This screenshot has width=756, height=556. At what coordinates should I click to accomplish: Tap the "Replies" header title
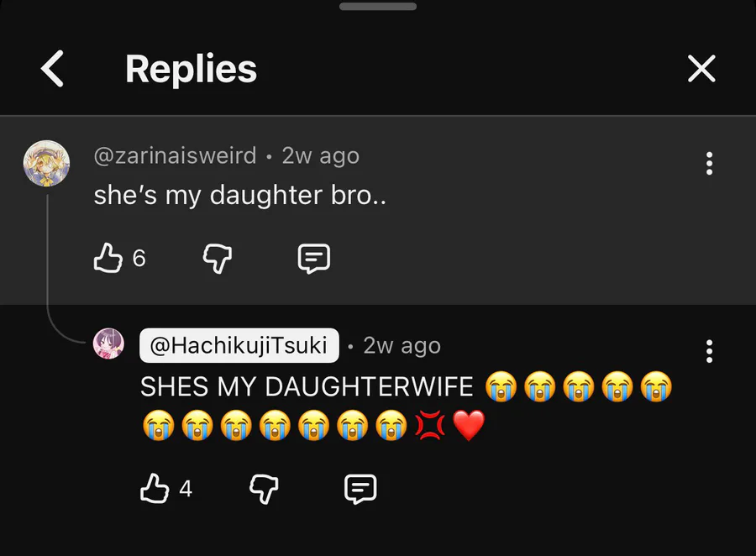click(191, 69)
